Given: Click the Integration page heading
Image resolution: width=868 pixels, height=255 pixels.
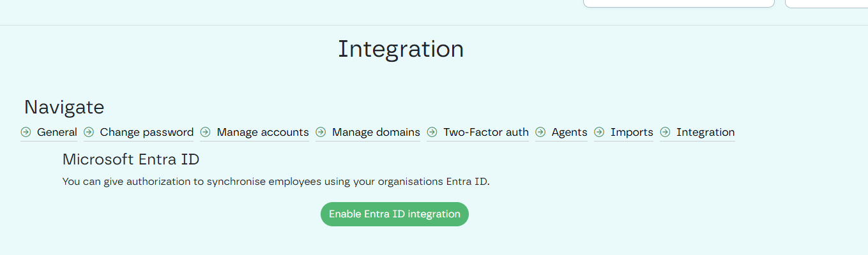Looking at the screenshot, I should [x=401, y=49].
